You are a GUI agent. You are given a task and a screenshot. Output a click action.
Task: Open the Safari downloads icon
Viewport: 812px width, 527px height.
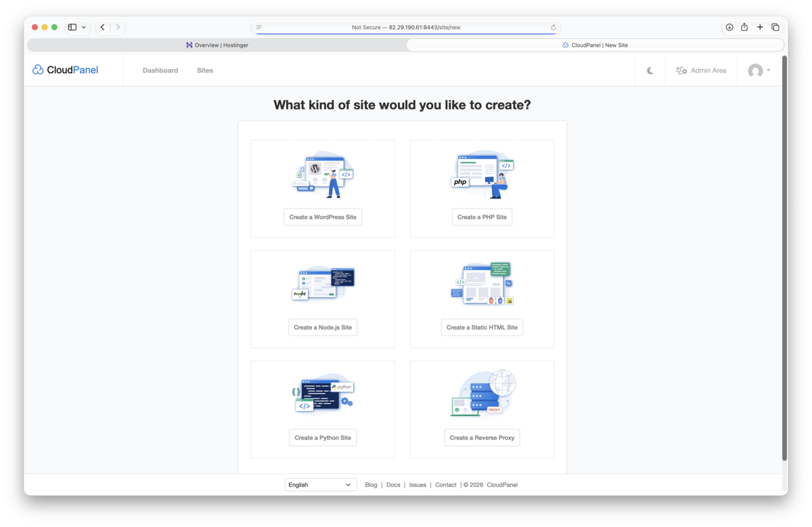point(729,27)
